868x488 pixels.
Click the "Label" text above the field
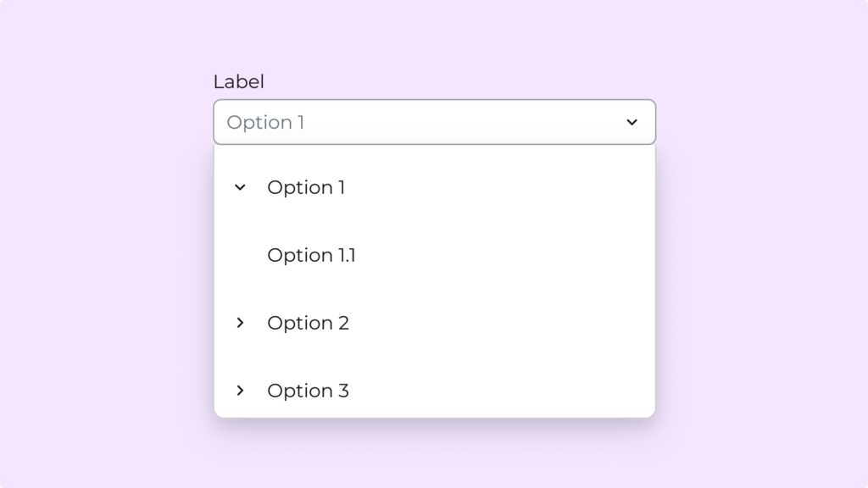pyautogui.click(x=238, y=82)
